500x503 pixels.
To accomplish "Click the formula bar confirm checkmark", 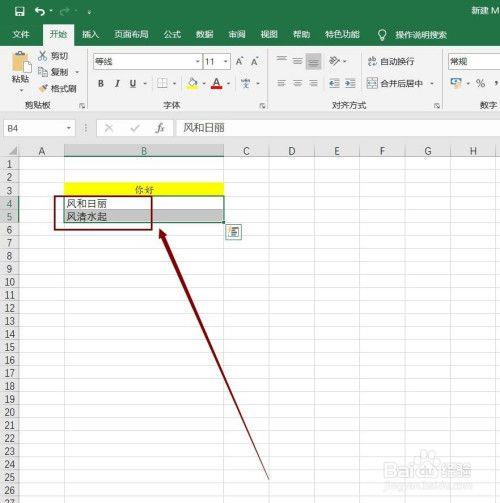I will [x=135, y=128].
